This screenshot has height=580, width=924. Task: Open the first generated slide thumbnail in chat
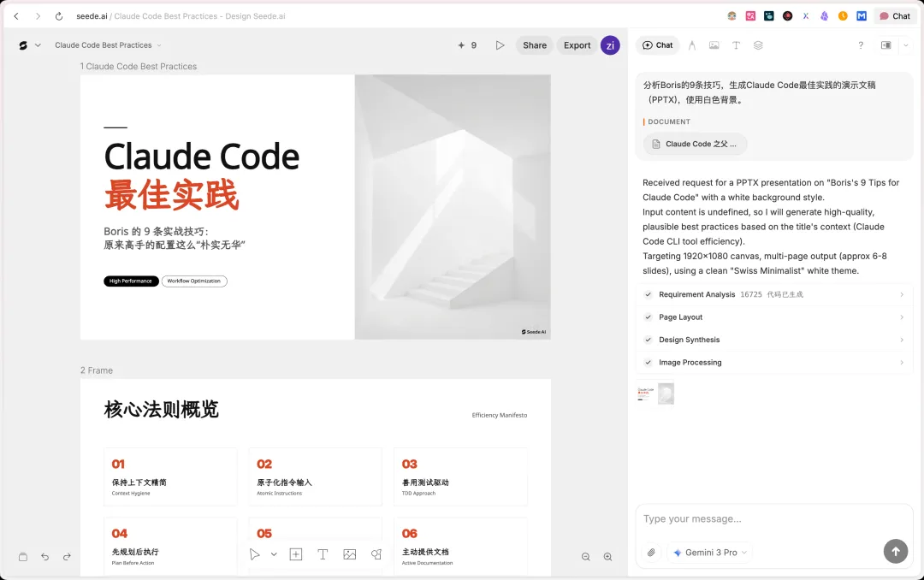(x=646, y=394)
